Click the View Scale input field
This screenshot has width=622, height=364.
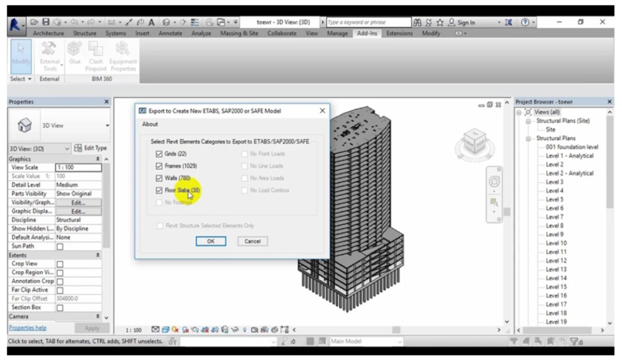[78, 167]
